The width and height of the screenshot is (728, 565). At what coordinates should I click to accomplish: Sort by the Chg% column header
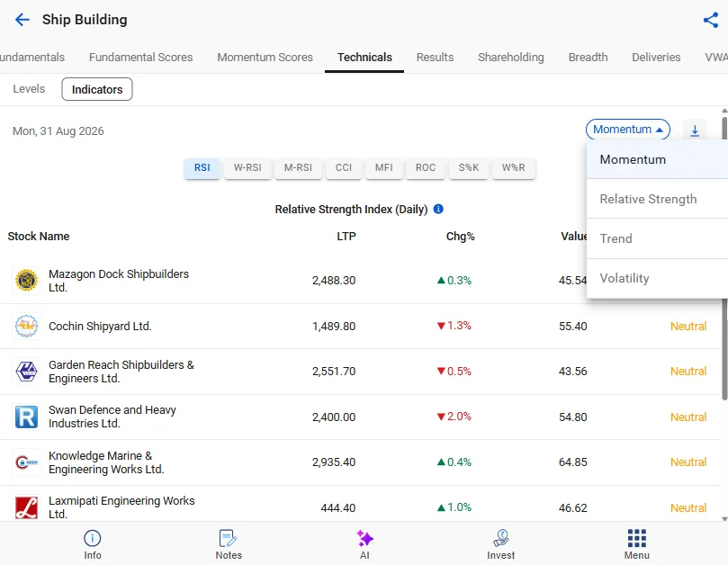tap(460, 237)
